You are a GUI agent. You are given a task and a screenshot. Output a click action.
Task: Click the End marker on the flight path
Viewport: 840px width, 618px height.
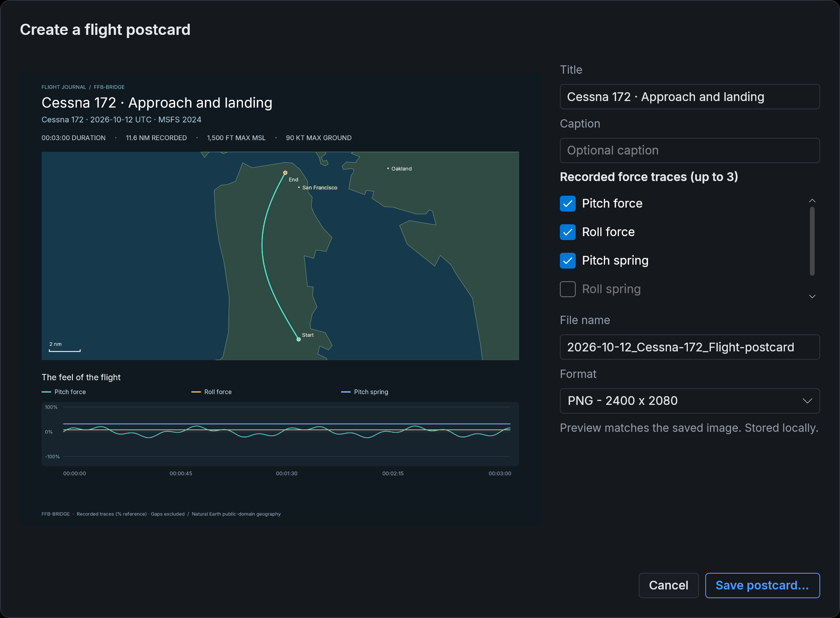point(285,173)
